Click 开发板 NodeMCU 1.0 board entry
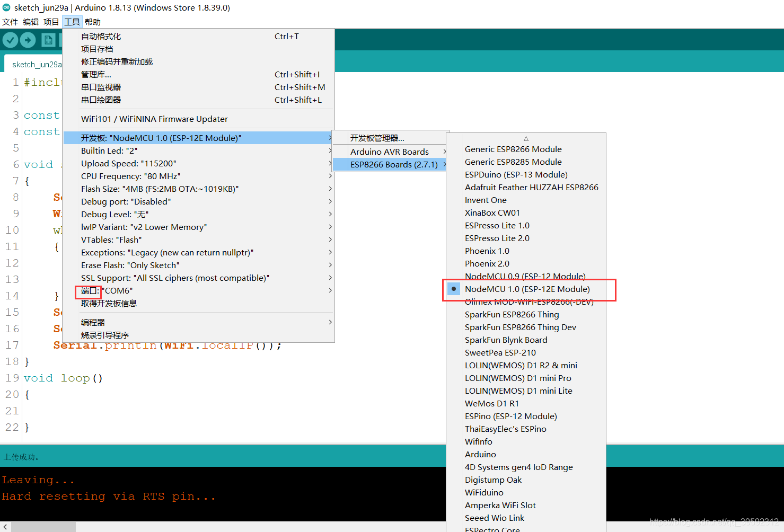This screenshot has height=532, width=784. tap(198, 138)
